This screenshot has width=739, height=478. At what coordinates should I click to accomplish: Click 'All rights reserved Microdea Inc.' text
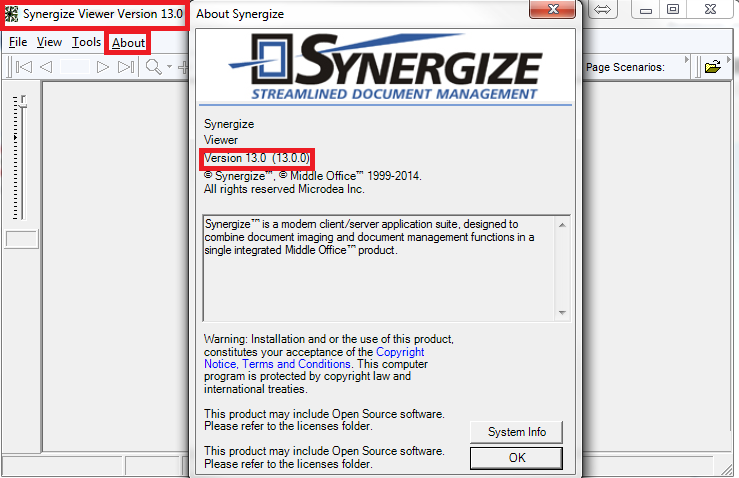point(284,189)
